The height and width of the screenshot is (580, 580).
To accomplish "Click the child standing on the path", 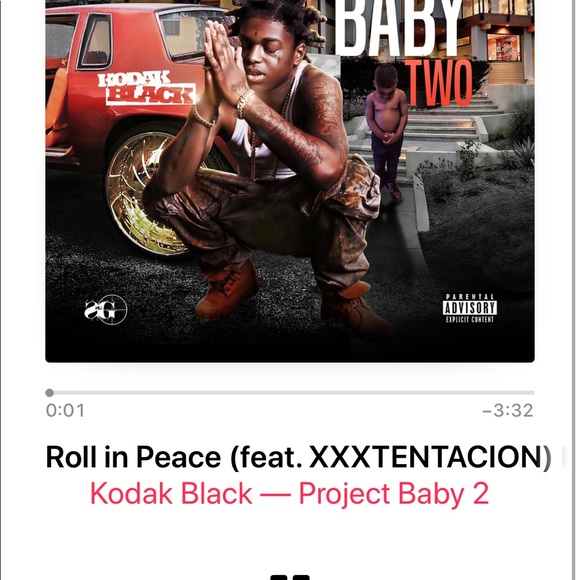I will pos(386,132).
